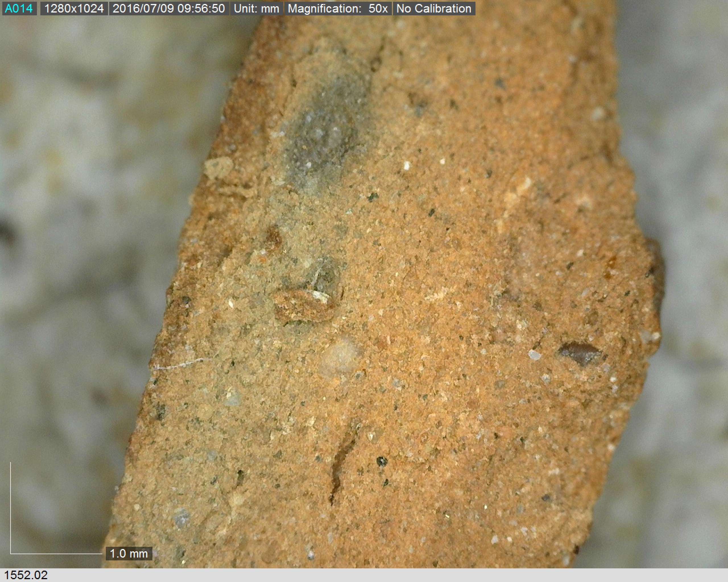Click the Unit: mm label
The width and height of the screenshot is (728, 582).
click(256, 9)
